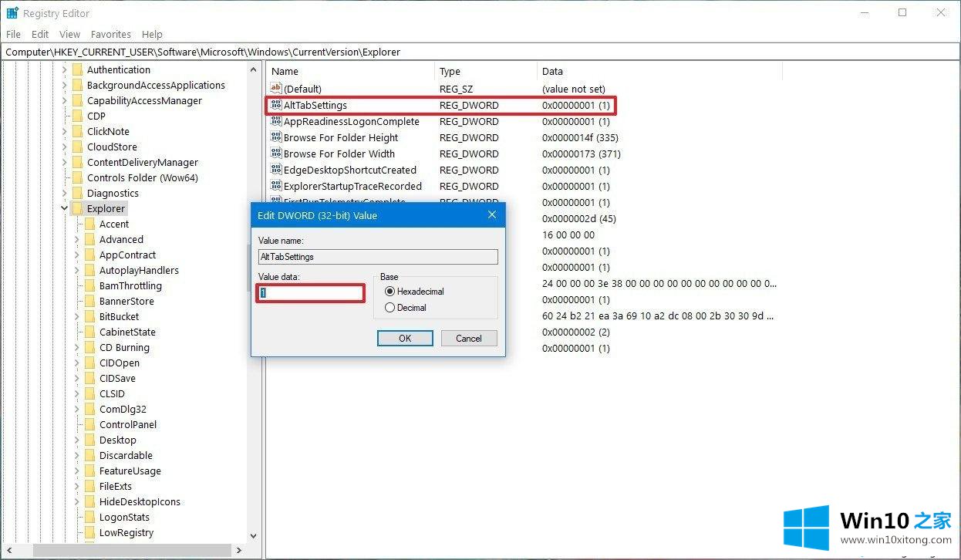Select the LogonStats tree key

[124, 517]
